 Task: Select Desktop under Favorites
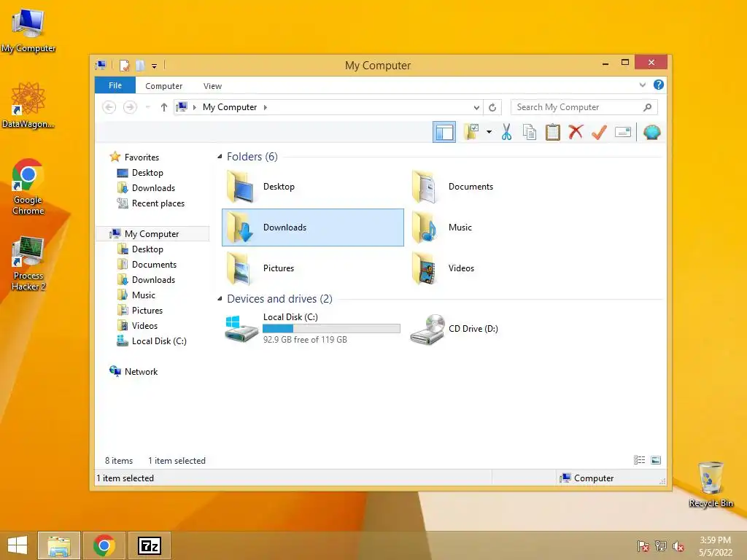pos(147,172)
